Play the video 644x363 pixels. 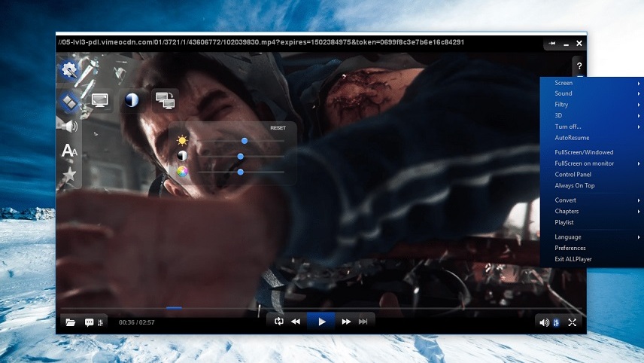[321, 322]
